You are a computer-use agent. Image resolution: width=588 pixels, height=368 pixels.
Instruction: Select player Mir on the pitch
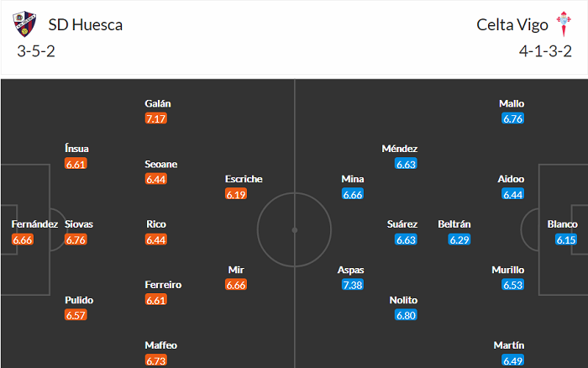(236, 270)
